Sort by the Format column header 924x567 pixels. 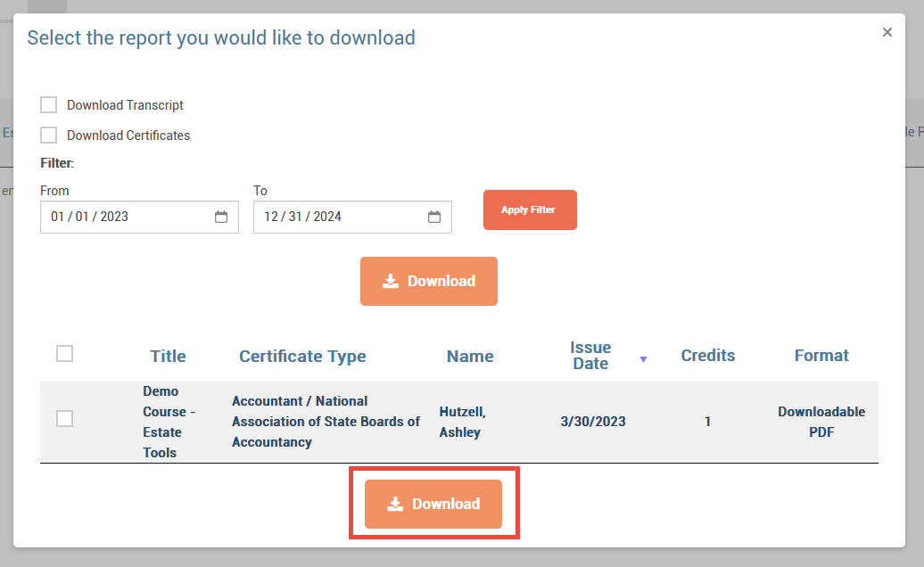pyautogui.click(x=821, y=356)
